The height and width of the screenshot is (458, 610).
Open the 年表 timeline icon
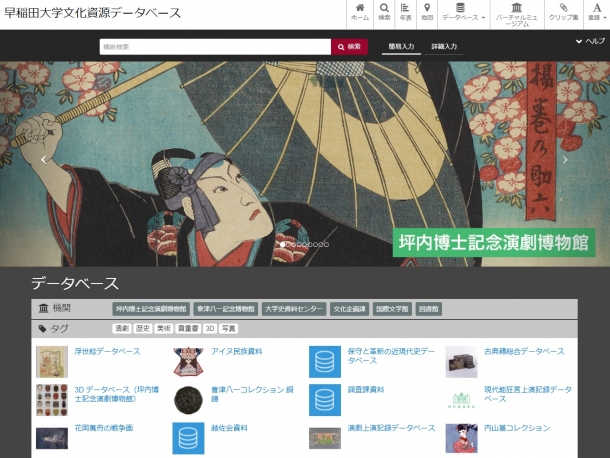tap(405, 13)
